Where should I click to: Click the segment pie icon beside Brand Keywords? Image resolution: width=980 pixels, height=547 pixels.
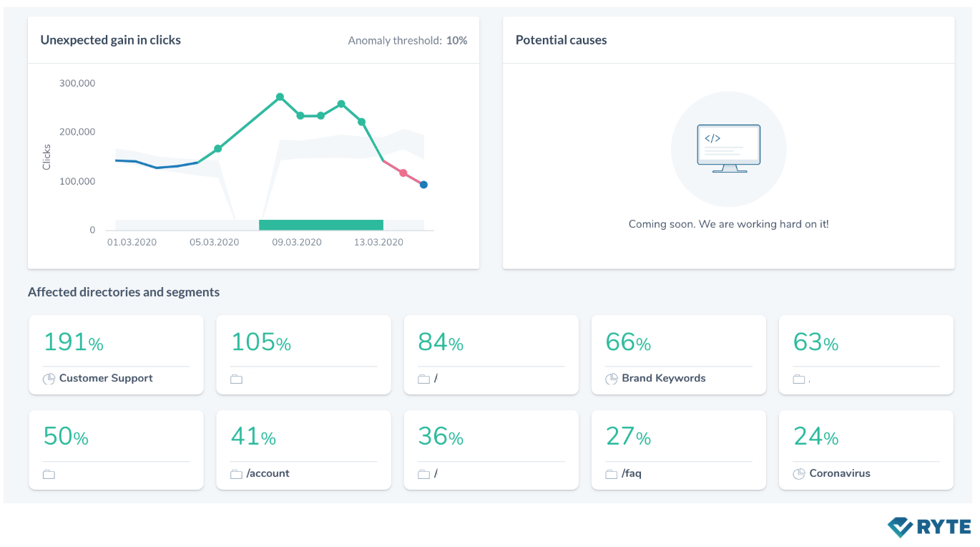click(x=611, y=379)
